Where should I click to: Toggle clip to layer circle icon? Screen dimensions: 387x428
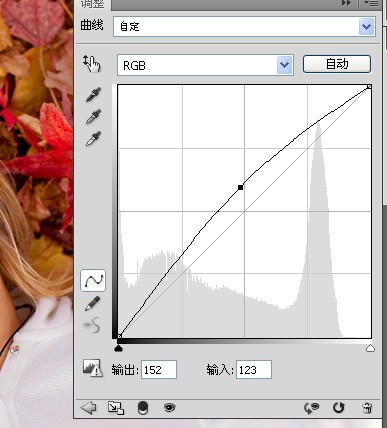point(143,408)
